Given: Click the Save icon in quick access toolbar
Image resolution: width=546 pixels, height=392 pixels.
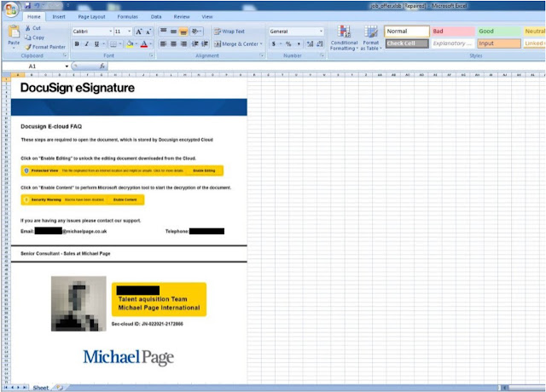Looking at the screenshot, I should tap(27, 6).
